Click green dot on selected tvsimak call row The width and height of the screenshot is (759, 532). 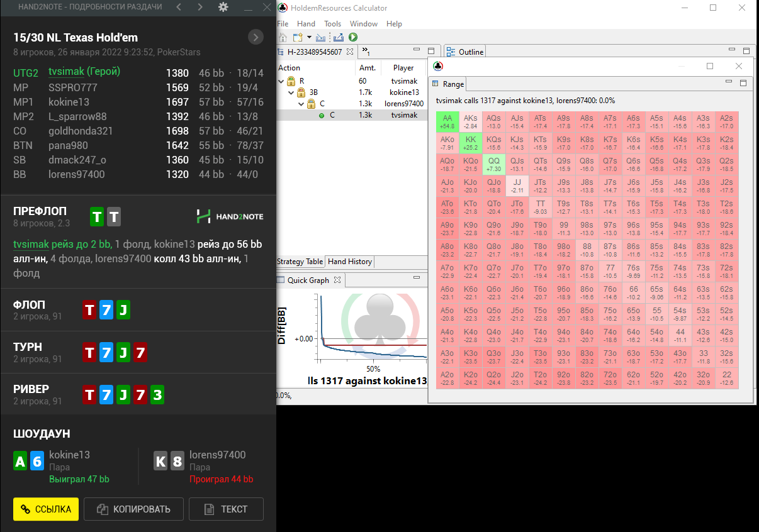click(x=322, y=116)
